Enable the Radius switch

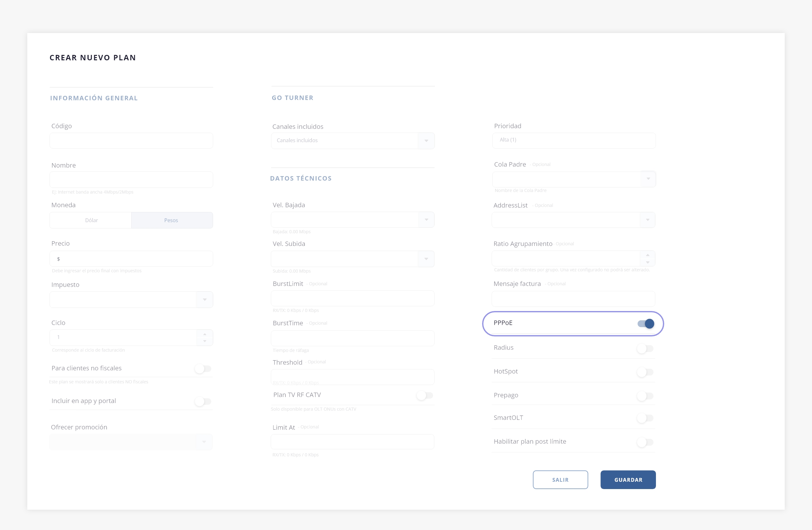point(645,348)
